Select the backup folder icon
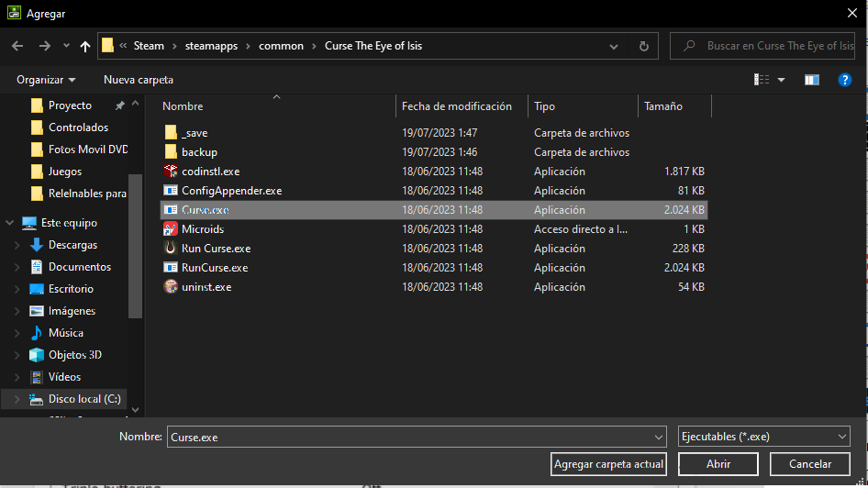The height and width of the screenshot is (488, 868). (x=171, y=152)
